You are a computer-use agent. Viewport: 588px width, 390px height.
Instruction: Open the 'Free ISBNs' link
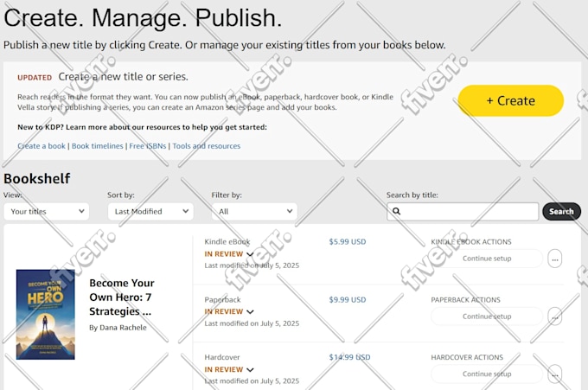pos(148,146)
